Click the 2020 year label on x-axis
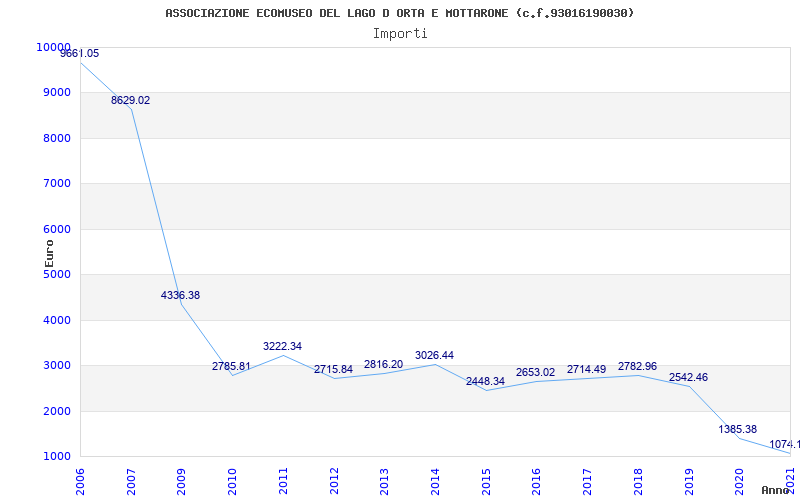The height and width of the screenshot is (500, 800). pyautogui.click(x=740, y=481)
